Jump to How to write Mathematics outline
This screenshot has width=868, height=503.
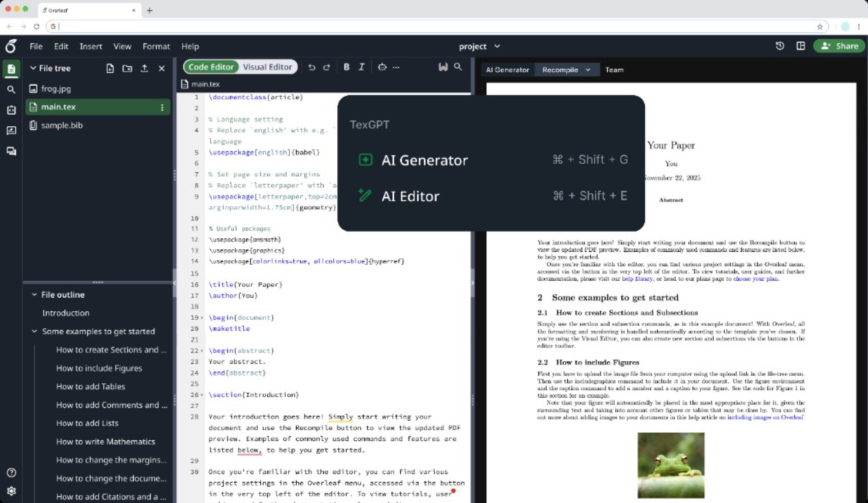pos(106,442)
